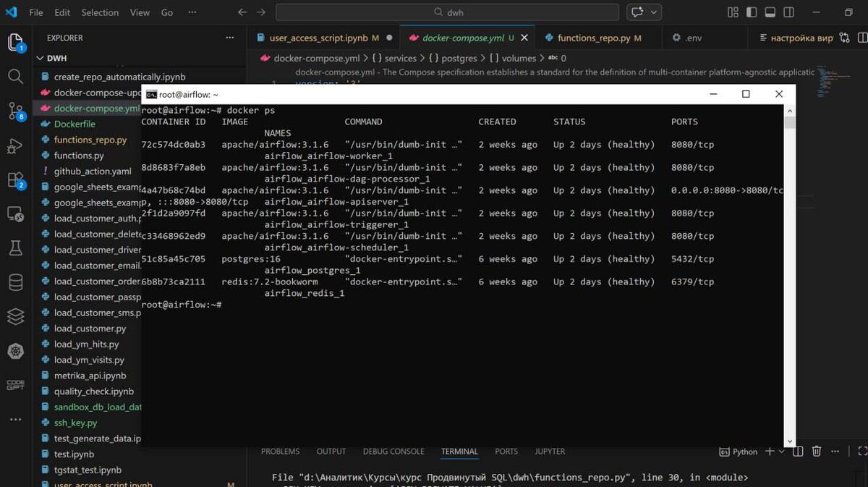The width and height of the screenshot is (868, 487).
Task: Open the Selection menu
Action: 100,12
